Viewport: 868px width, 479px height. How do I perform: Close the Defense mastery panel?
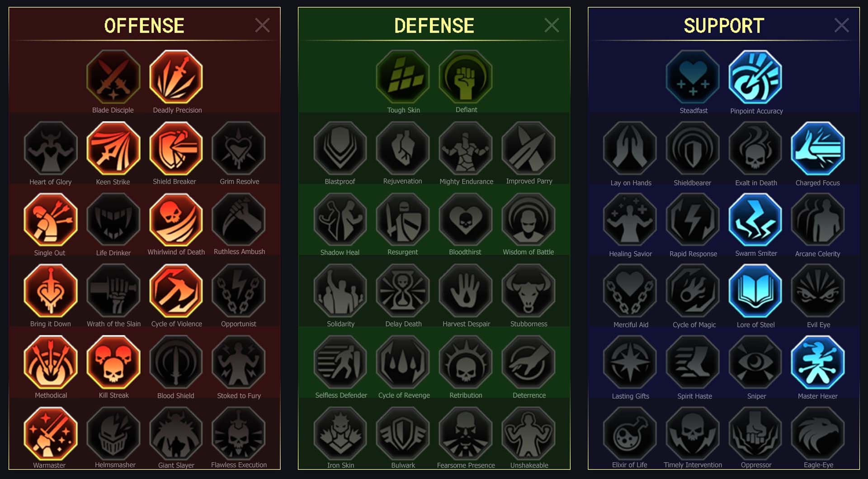(x=552, y=25)
